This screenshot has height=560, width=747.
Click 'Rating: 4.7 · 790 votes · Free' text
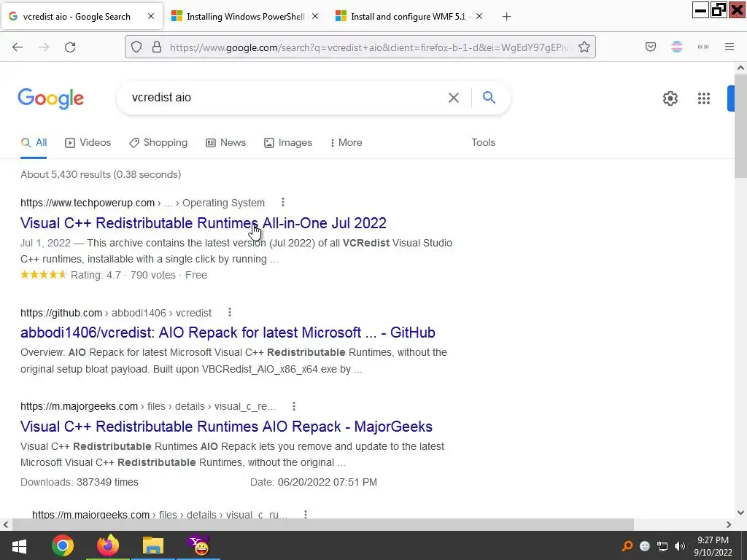tap(139, 275)
